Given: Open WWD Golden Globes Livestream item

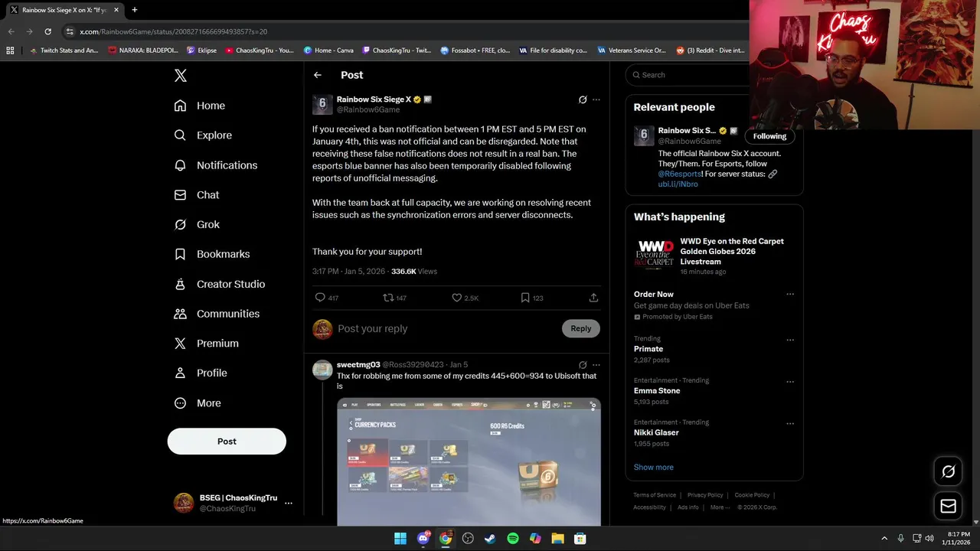Looking at the screenshot, I should (x=714, y=256).
